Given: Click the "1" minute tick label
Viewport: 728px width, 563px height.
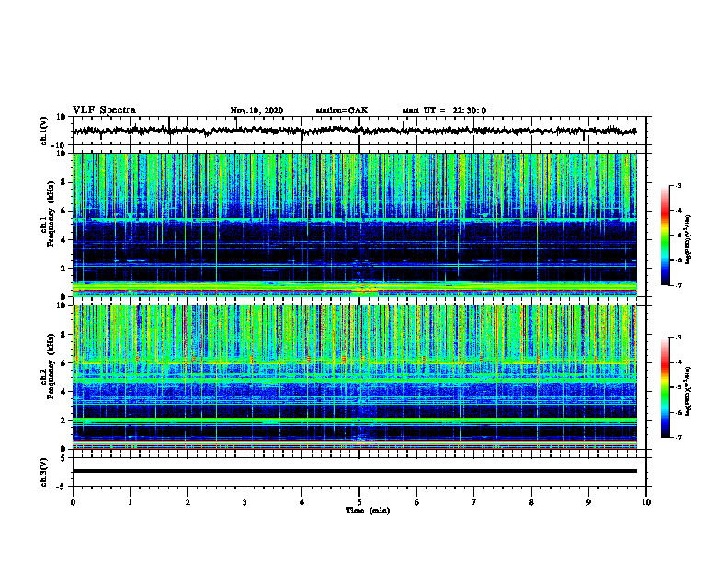Looking at the screenshot, I should click(x=130, y=502).
